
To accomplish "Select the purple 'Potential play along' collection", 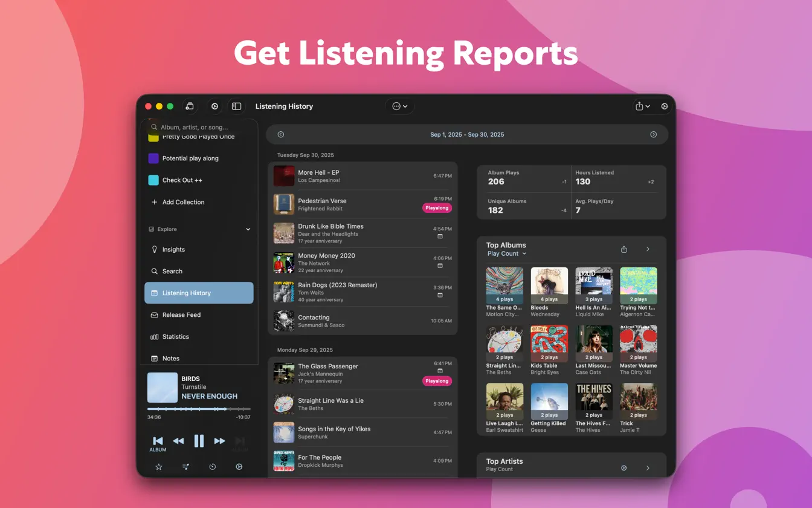I will pos(199,158).
